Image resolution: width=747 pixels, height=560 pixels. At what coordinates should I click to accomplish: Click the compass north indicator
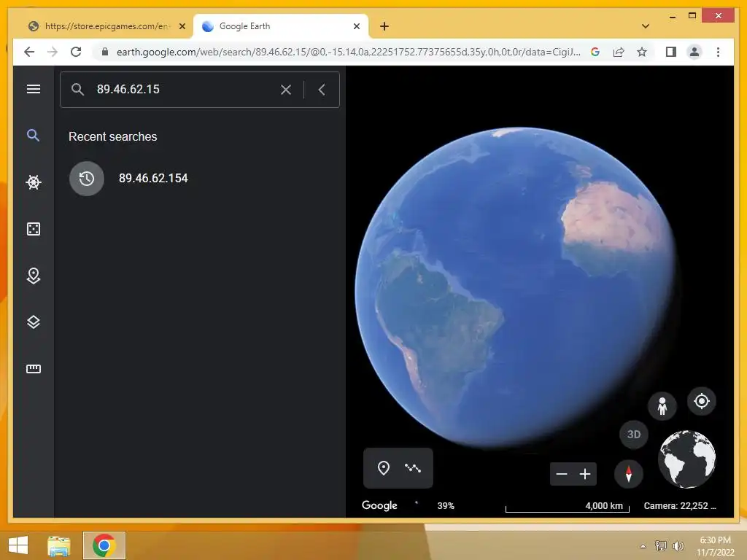point(629,474)
